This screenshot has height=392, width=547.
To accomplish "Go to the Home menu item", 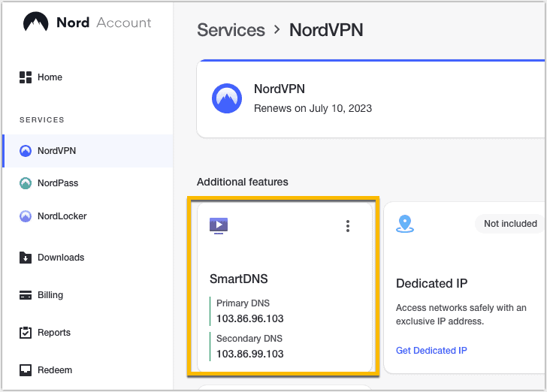I will (50, 77).
